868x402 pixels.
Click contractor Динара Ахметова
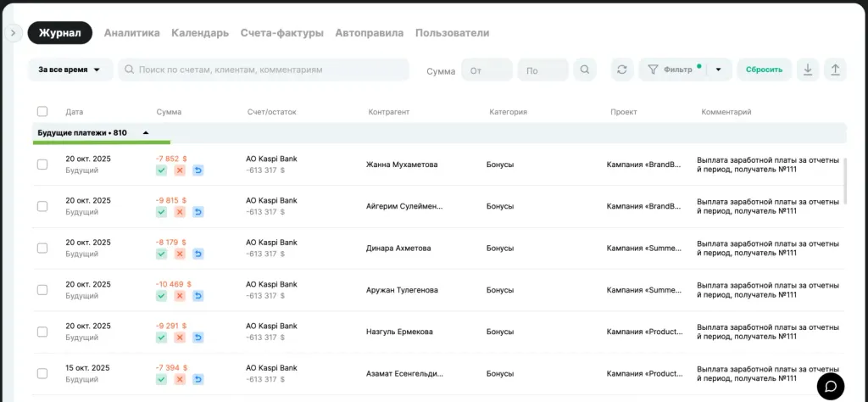tap(398, 248)
